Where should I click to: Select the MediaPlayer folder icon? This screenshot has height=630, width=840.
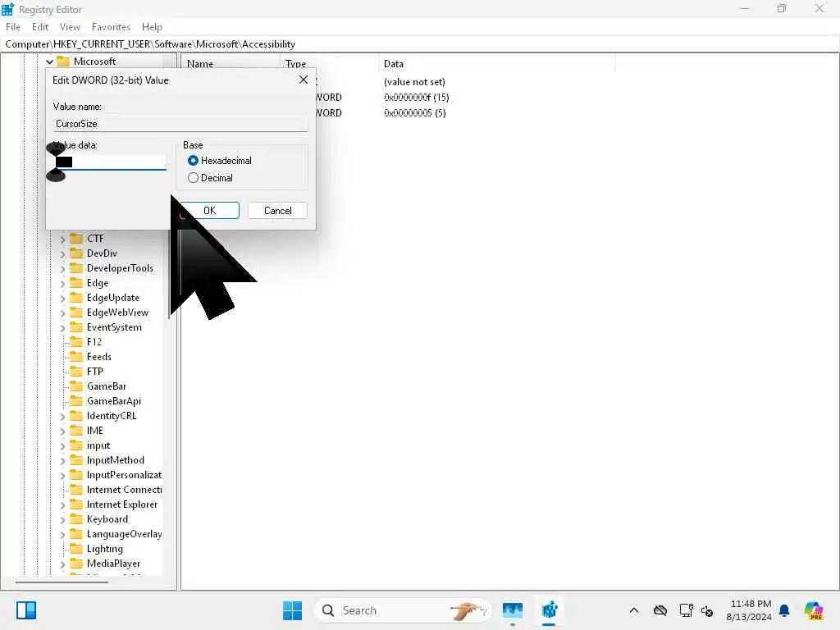pyautogui.click(x=76, y=564)
